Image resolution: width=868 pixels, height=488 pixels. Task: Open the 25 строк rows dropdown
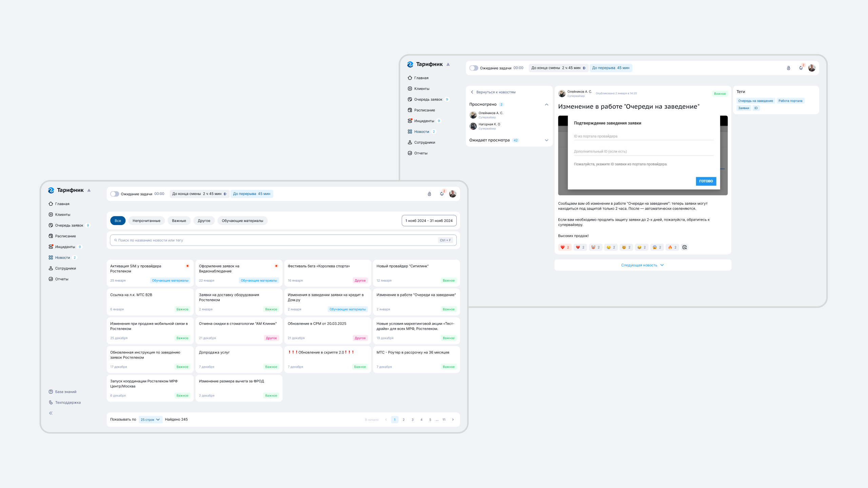150,420
